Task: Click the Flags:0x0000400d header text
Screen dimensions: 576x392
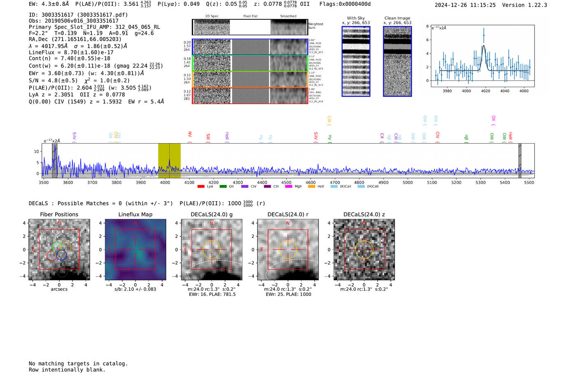Action: (x=345, y=4)
